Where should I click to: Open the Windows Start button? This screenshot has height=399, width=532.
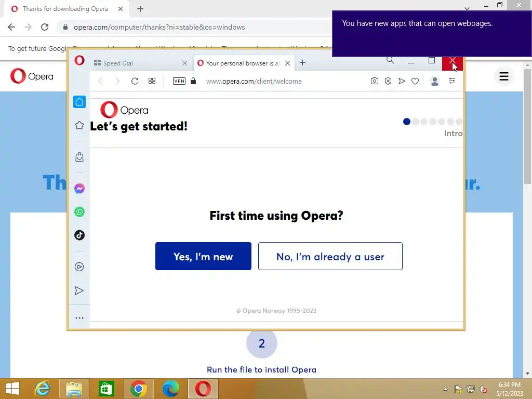pos(12,389)
